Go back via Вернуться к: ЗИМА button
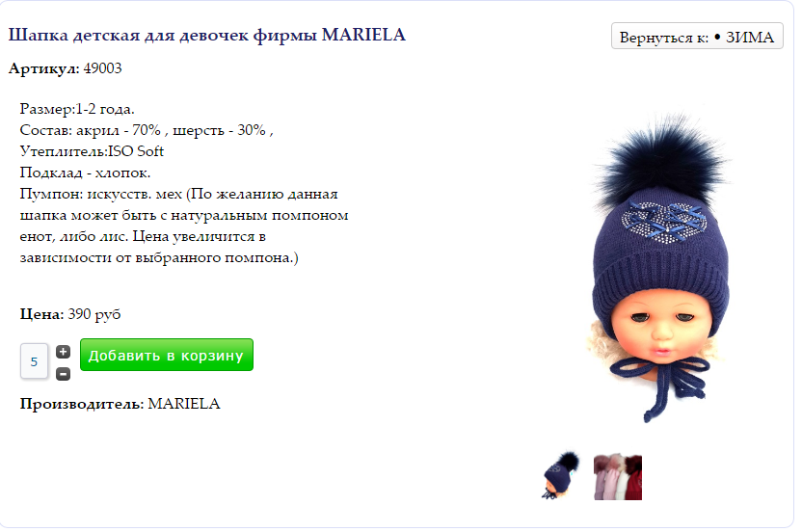Viewport: 802px width, 532px height. click(697, 37)
